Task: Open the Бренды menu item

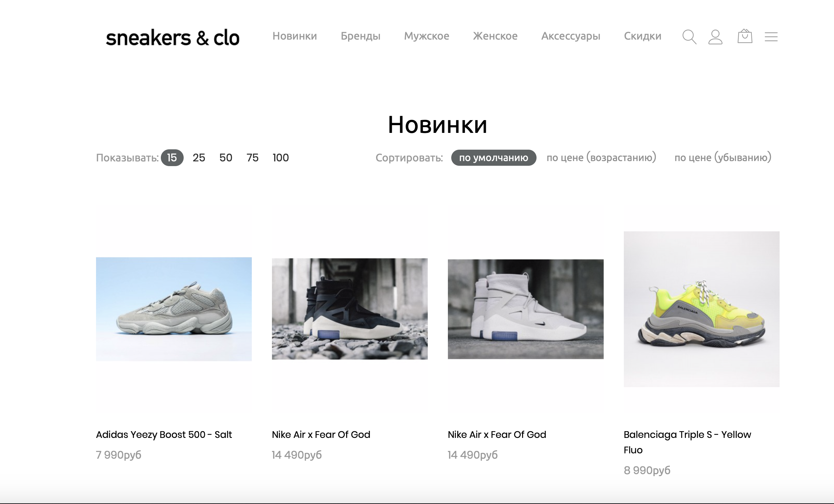Action: pyautogui.click(x=361, y=36)
